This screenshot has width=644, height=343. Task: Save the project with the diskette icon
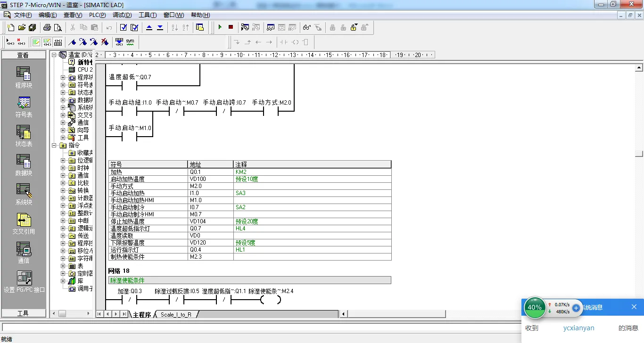click(32, 27)
